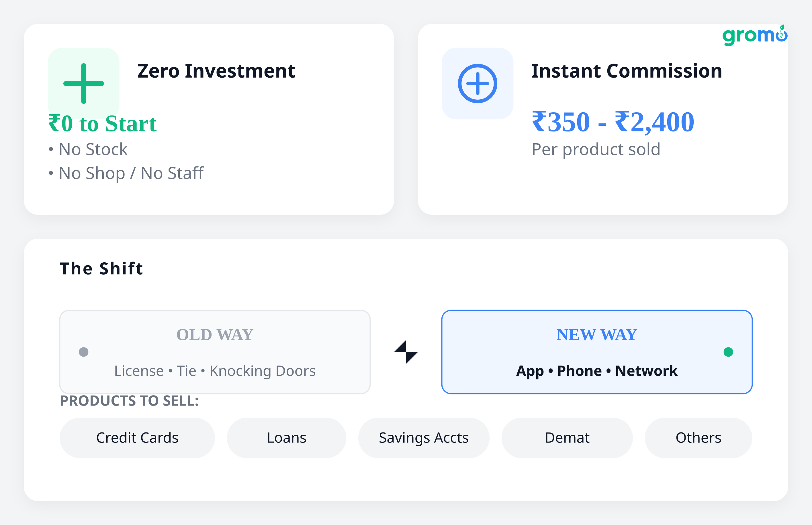
Task: Click the Zero Investment title
Action: [216, 71]
